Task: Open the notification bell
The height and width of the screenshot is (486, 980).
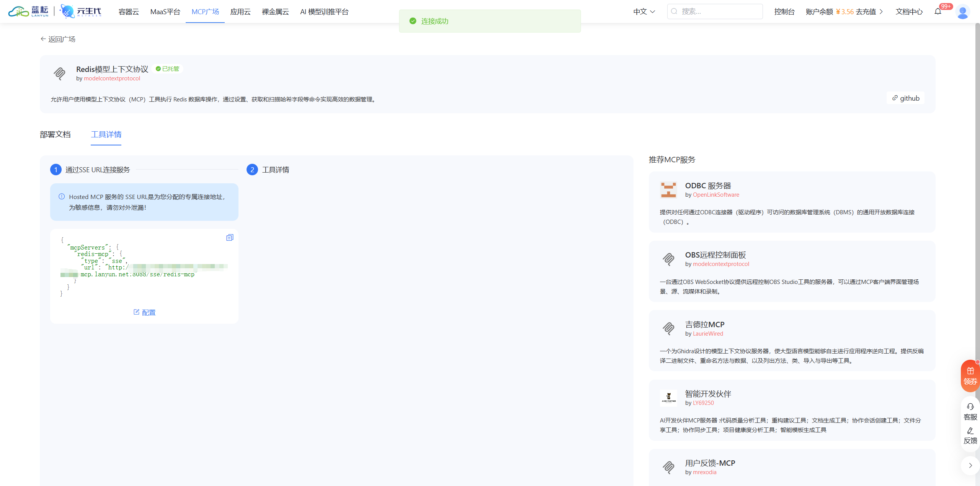Action: (938, 11)
